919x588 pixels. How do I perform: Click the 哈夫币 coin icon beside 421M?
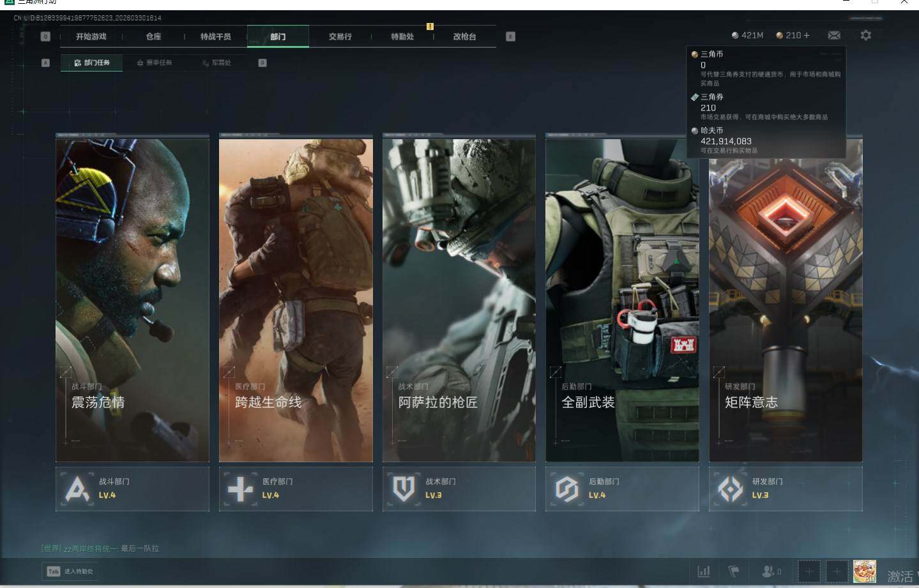735,35
